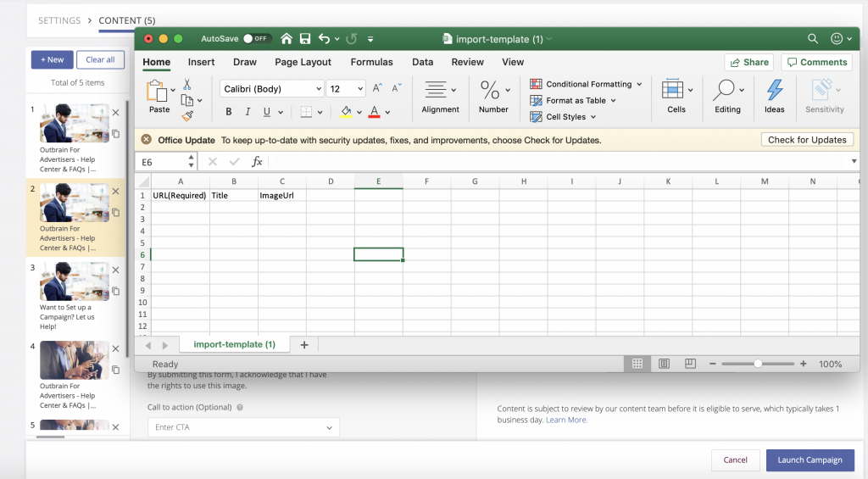Select the second content item thumbnail
Screen dimensions: 868x479
[74, 203]
